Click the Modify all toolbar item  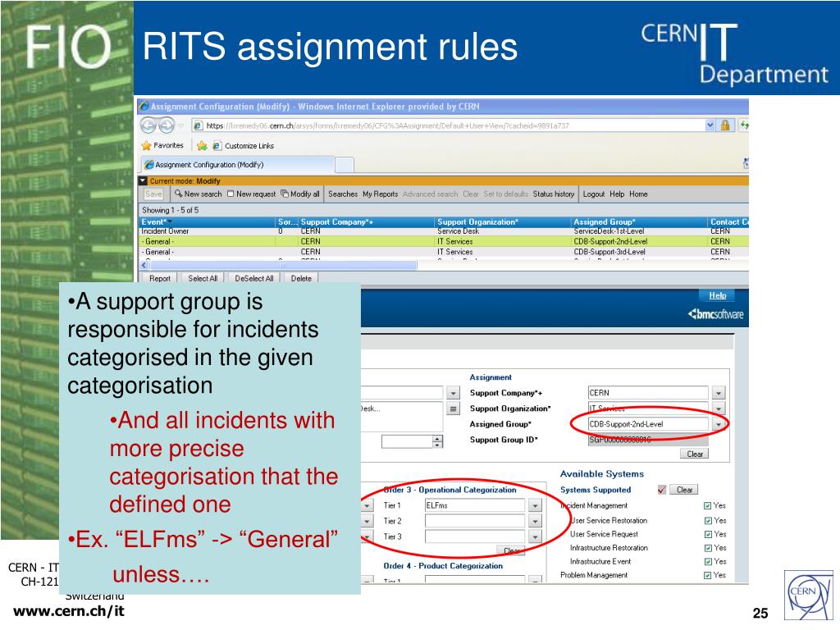coord(300,194)
